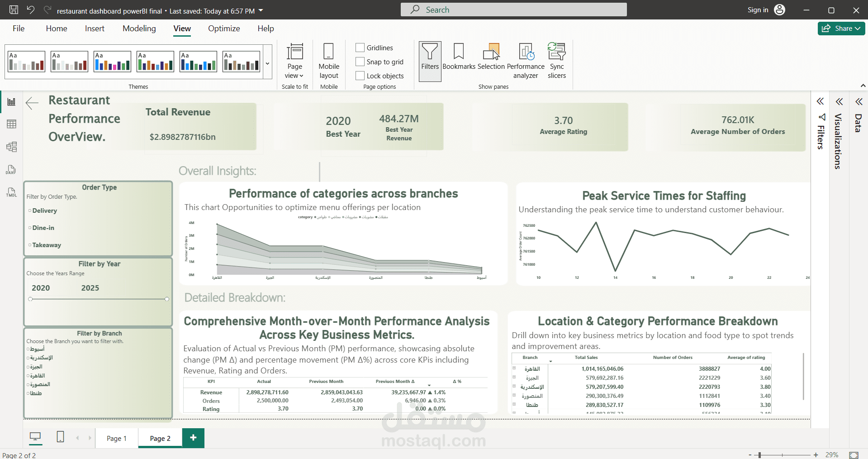Viewport: 868px width, 459px height.
Task: Add a new report page
Action: (193, 438)
